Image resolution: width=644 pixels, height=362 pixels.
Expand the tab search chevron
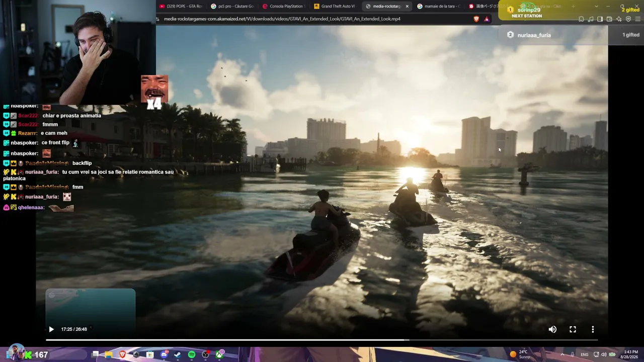pos(596,6)
